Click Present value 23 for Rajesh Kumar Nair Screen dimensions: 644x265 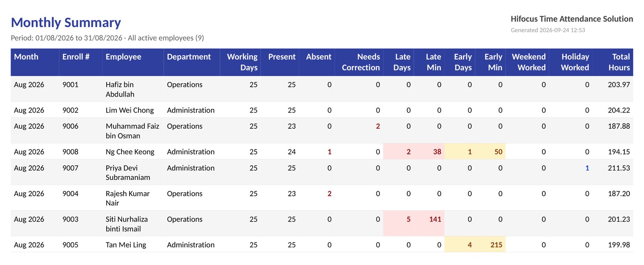(292, 194)
